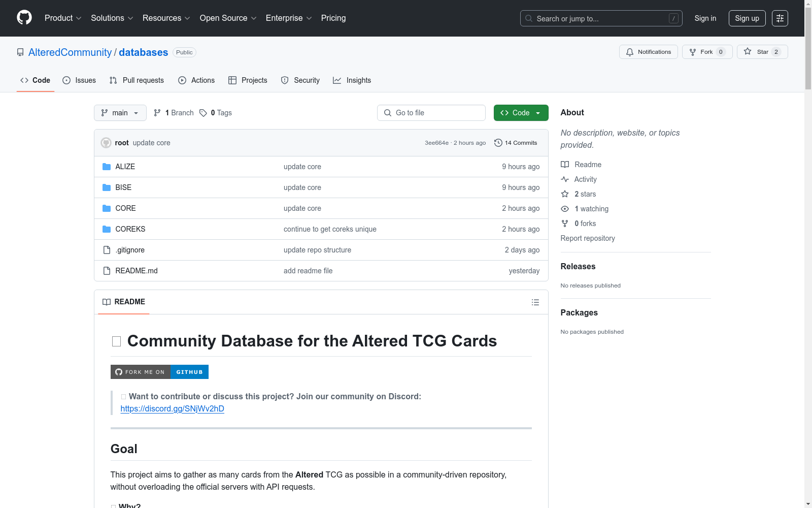The width and height of the screenshot is (812, 508).
Task: Expand the Product menu
Action: coord(63,18)
